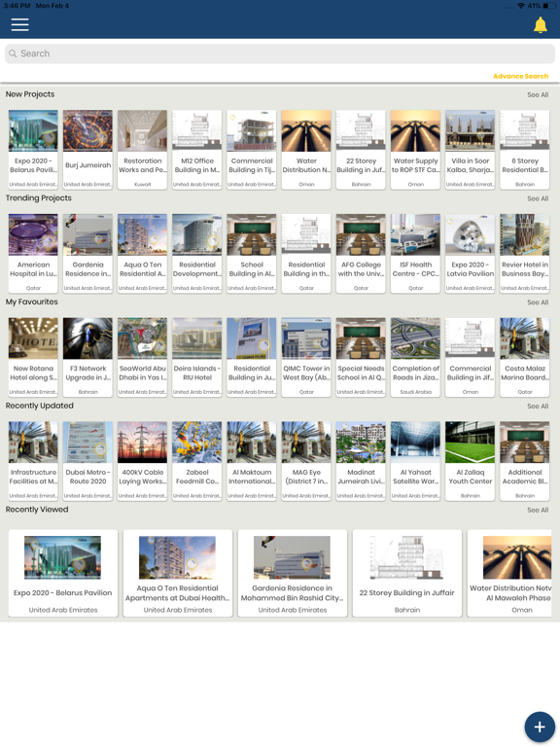
Task: Open Al Maktoum International card
Action: tap(252, 461)
